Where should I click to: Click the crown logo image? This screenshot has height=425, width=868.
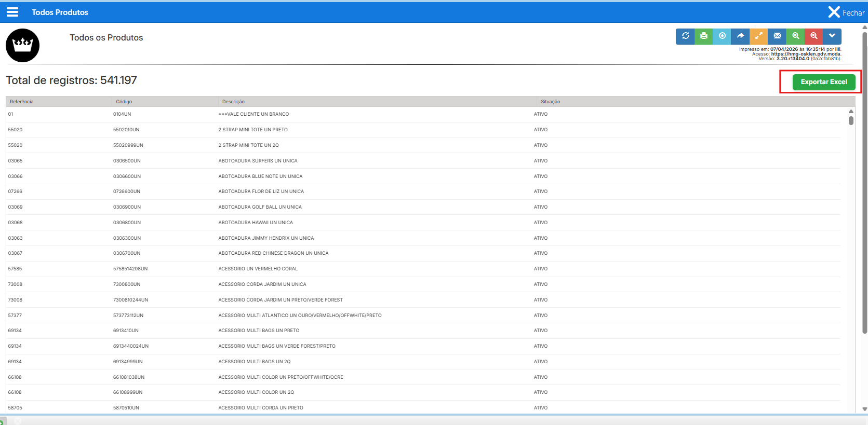(23, 45)
